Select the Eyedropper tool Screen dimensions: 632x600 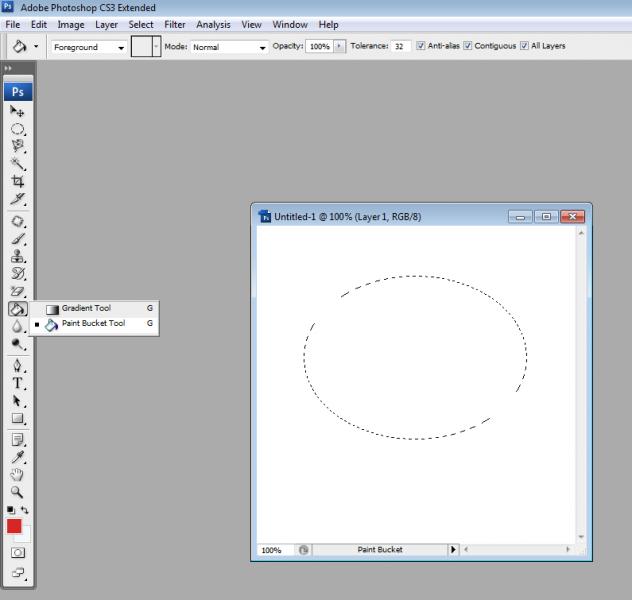tap(18, 457)
